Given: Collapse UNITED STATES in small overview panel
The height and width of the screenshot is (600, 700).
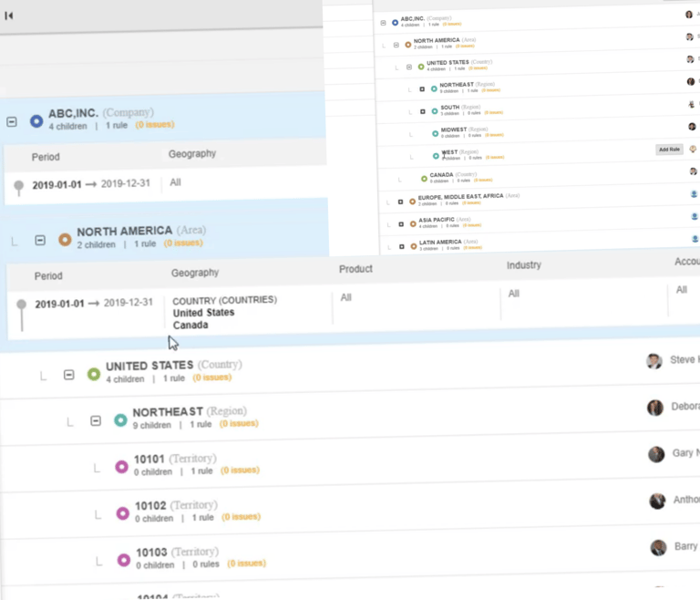Looking at the screenshot, I should coord(409,67).
